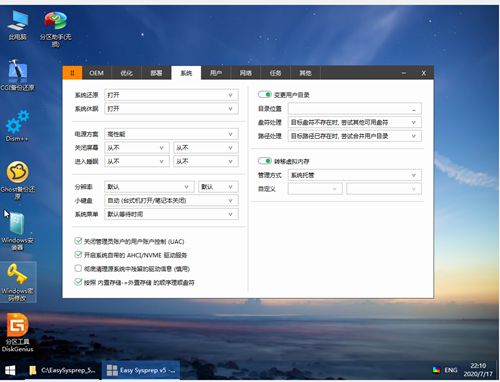Toggle the 转移虚拟内存 switch
This screenshot has width=500, height=382.
(x=265, y=161)
